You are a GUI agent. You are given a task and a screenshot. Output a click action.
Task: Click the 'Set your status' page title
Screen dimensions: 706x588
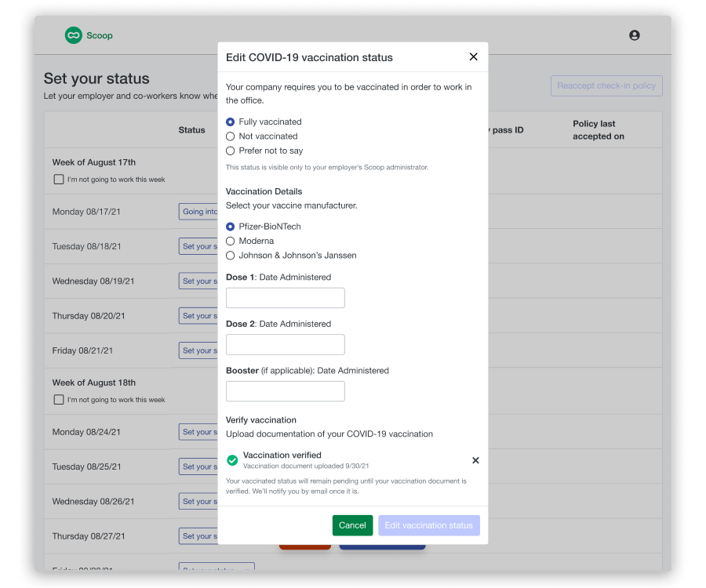tap(96, 78)
